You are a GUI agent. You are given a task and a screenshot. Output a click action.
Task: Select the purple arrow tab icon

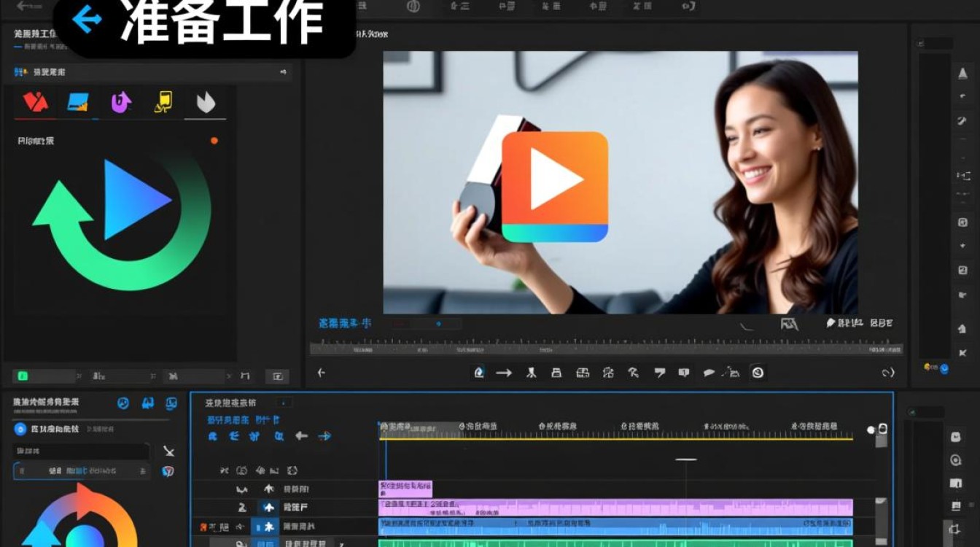(121, 102)
